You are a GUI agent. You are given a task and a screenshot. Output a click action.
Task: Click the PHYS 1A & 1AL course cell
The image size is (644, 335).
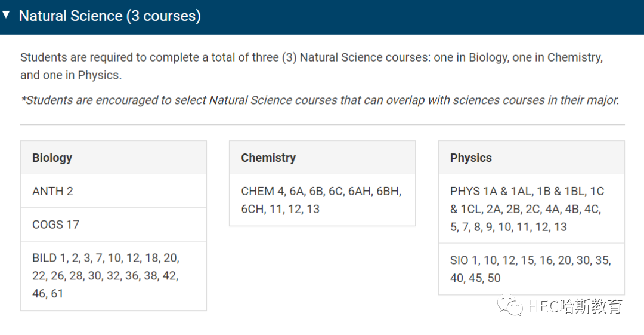[x=531, y=208]
